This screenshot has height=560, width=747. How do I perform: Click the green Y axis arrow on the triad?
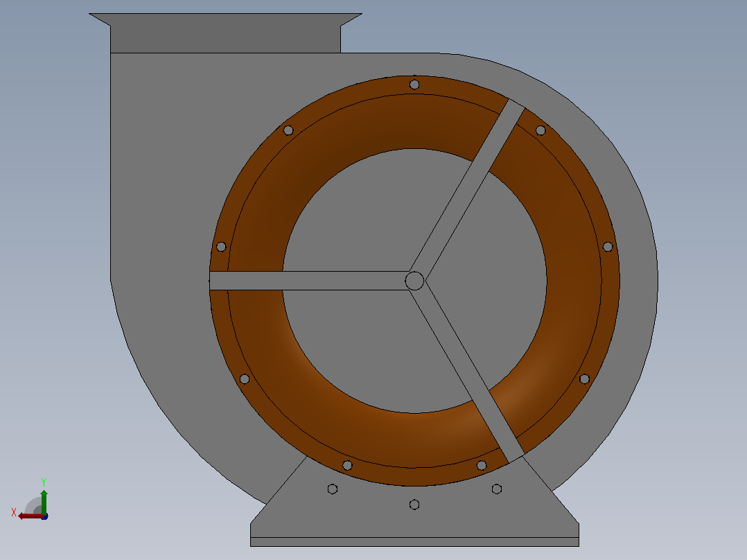44,501
